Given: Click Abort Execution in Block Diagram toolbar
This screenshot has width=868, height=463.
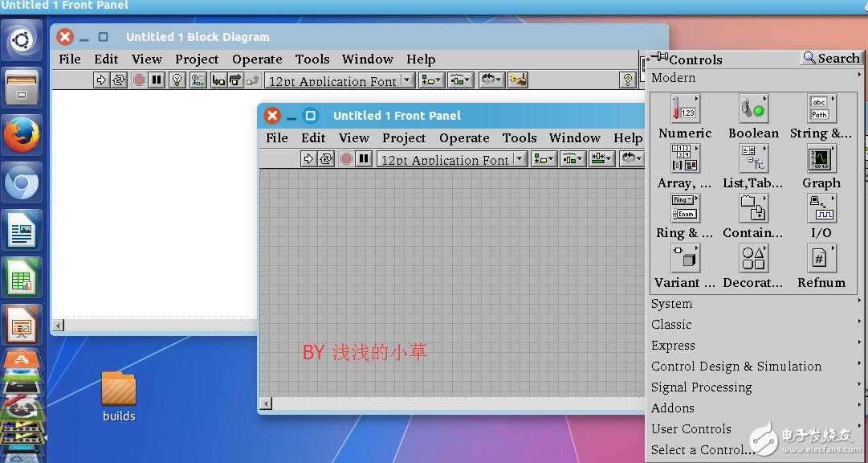Looking at the screenshot, I should (x=139, y=80).
